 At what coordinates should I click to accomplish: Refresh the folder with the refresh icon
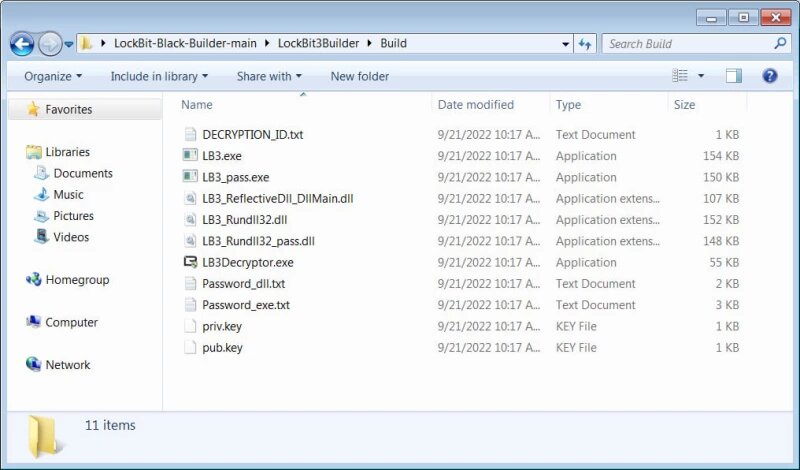[x=585, y=44]
